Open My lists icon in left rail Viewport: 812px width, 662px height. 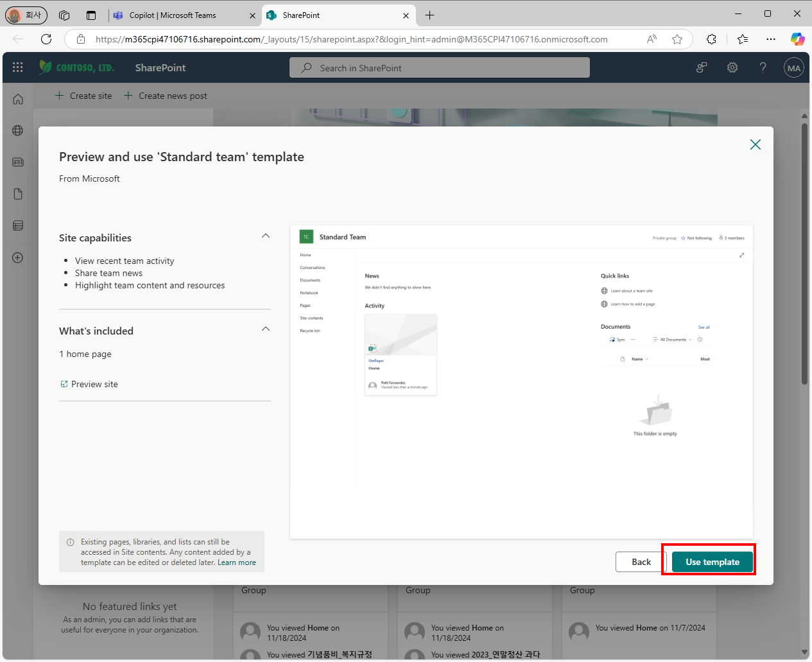[x=18, y=225]
